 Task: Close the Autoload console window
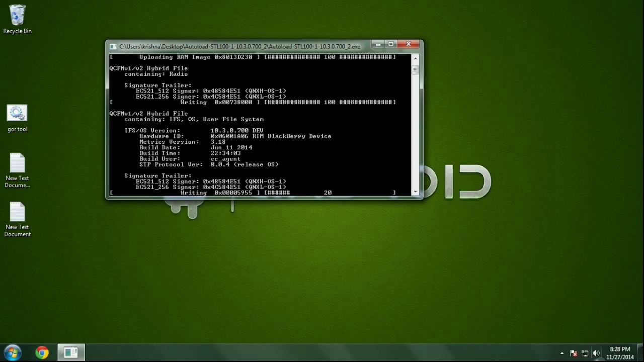(409, 44)
